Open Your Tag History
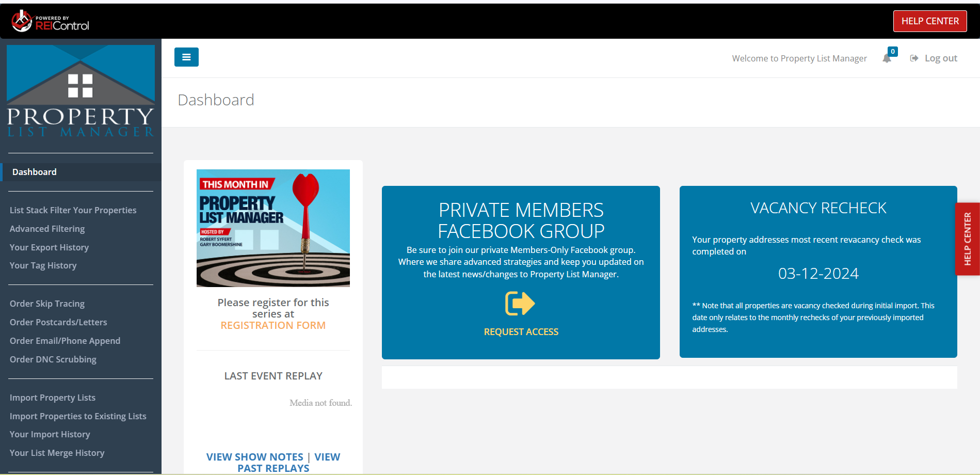The width and height of the screenshot is (980, 475). click(x=43, y=265)
